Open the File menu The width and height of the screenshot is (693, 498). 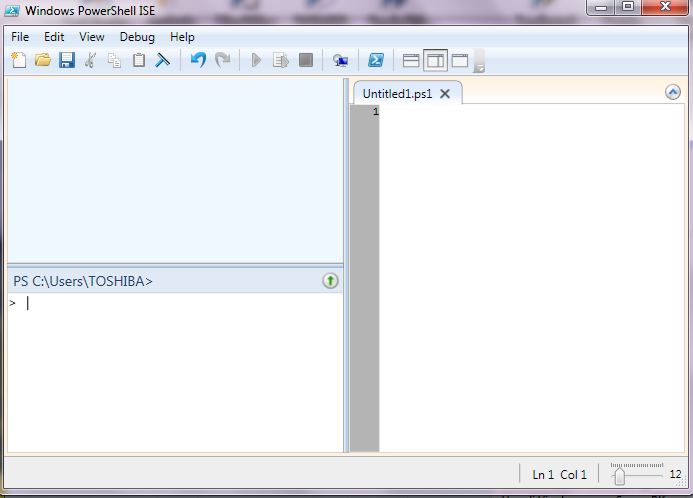click(20, 37)
